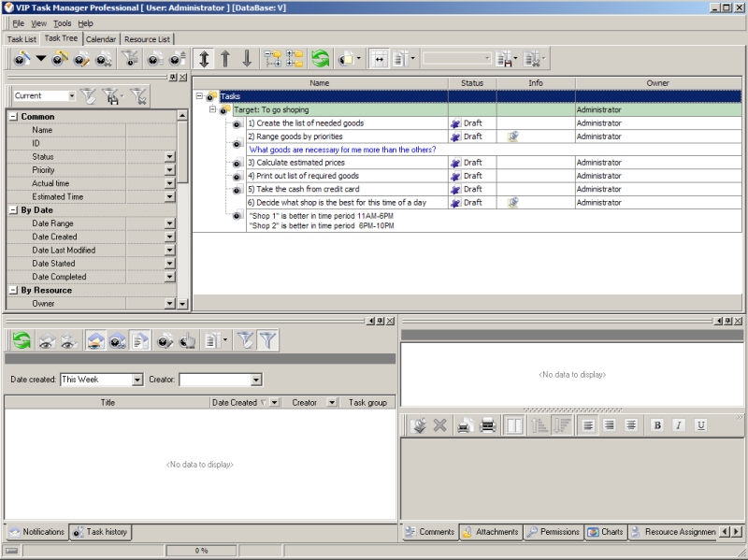
Task: Open the Priority filter dropdown arrow
Action: click(x=170, y=170)
